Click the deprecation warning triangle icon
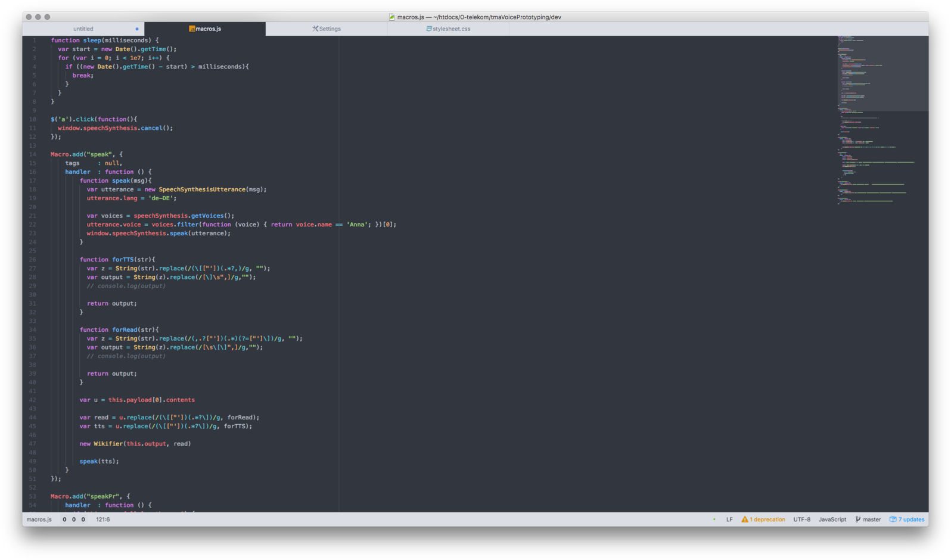951x560 pixels. click(744, 519)
